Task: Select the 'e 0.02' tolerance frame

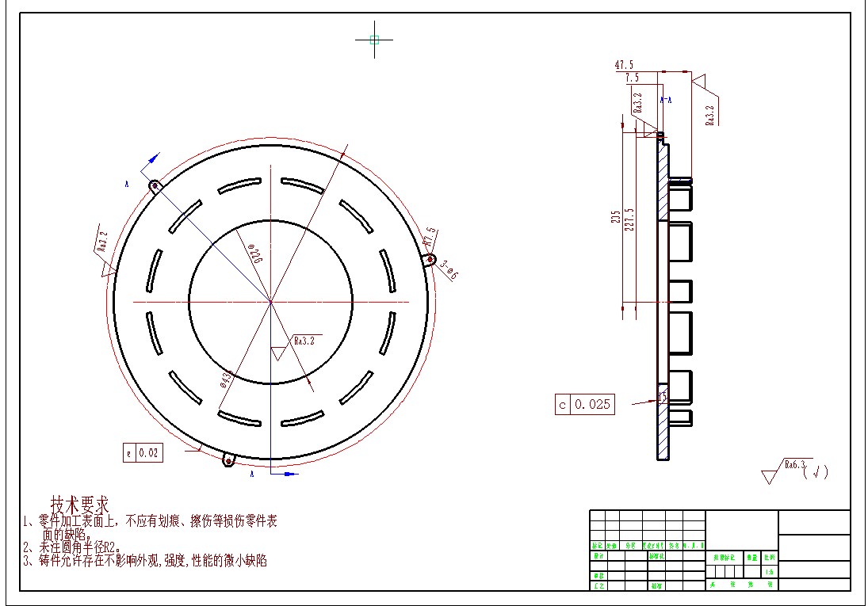Action: pos(143,453)
